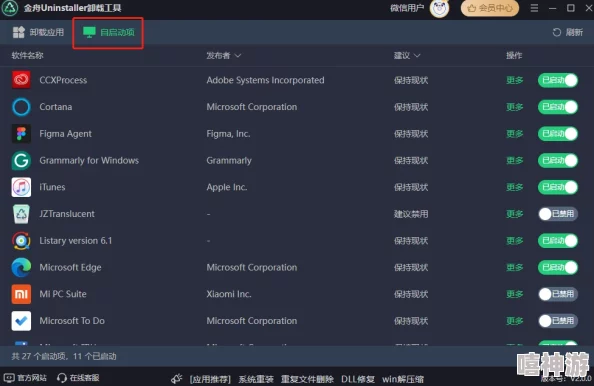Disable Cortana startup toggle
This screenshot has width=594, height=386.
(558, 107)
